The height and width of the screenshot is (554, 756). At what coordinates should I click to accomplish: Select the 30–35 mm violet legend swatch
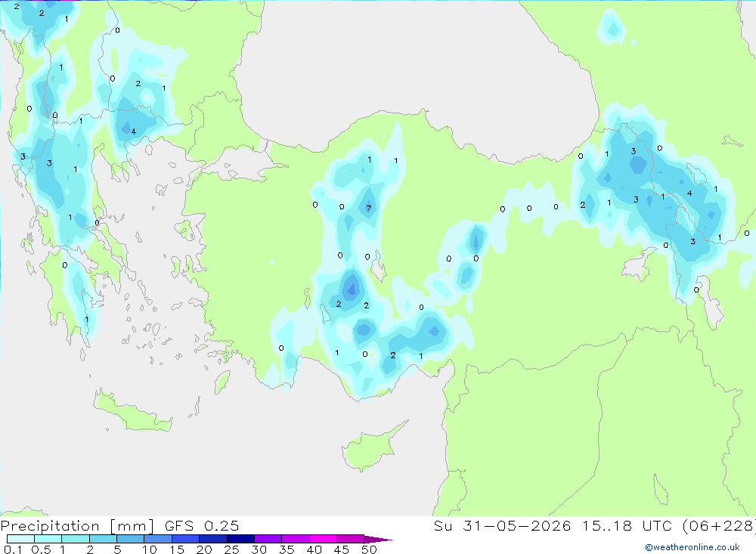tap(268, 539)
